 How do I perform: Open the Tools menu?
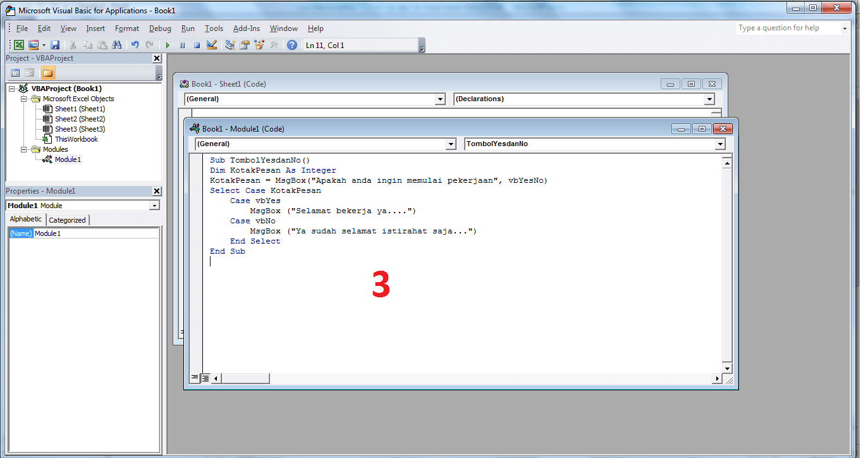click(x=214, y=28)
